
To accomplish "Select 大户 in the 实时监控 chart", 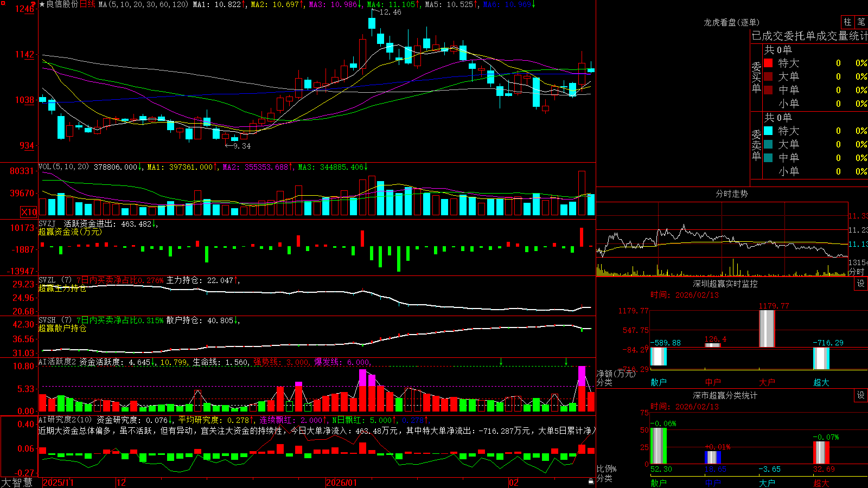I will (767, 382).
